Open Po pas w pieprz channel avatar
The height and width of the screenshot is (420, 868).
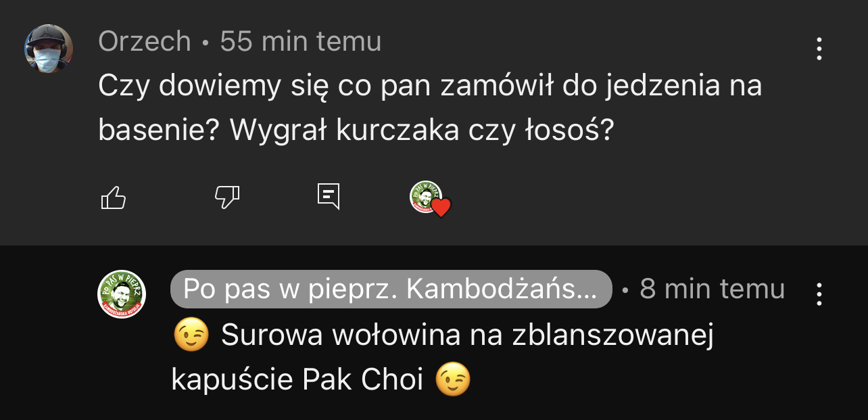(122, 294)
